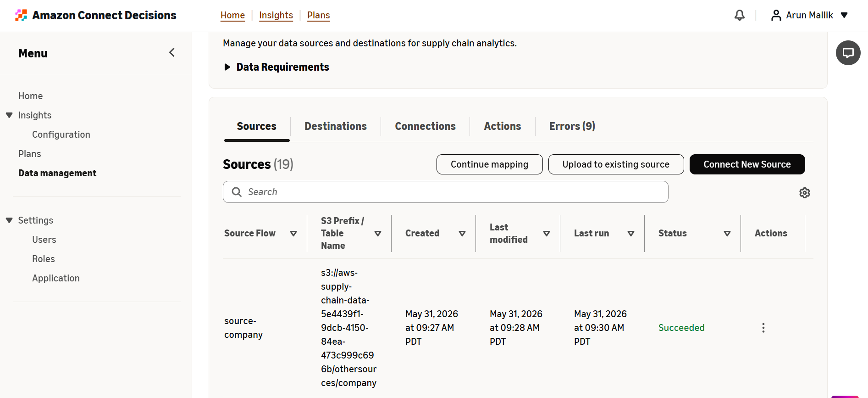Click the Last run 09:30 AM cell
The width and height of the screenshot is (868, 398).
[600, 328]
